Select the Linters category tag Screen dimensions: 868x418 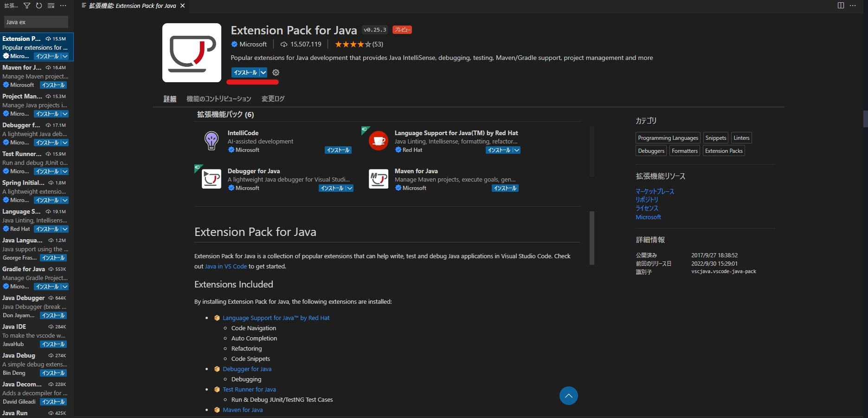[741, 138]
